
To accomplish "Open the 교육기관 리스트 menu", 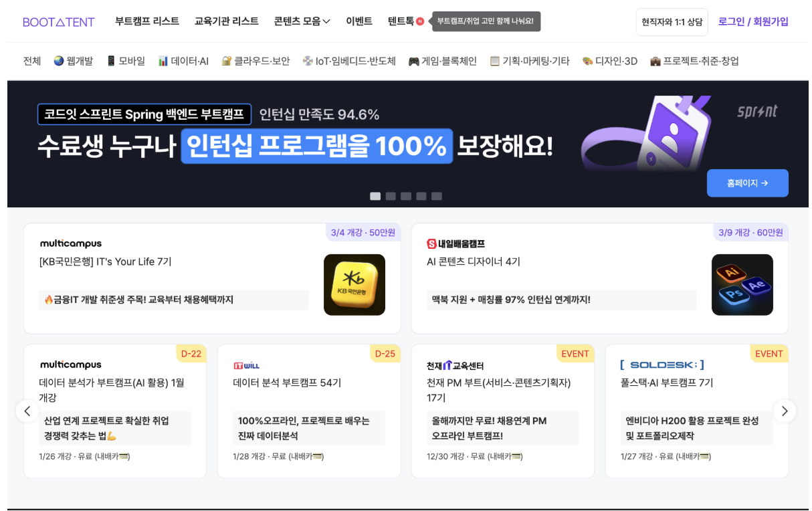I will tap(227, 21).
